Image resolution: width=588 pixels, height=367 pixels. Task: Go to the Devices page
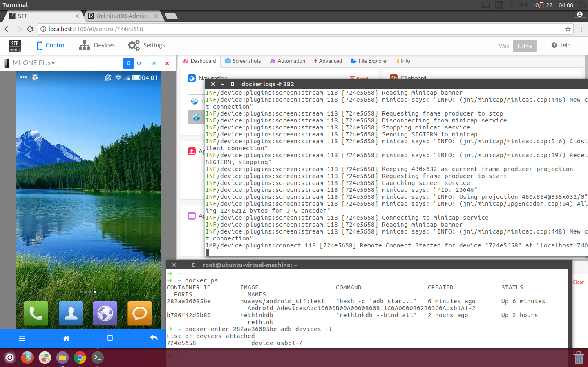tap(97, 45)
